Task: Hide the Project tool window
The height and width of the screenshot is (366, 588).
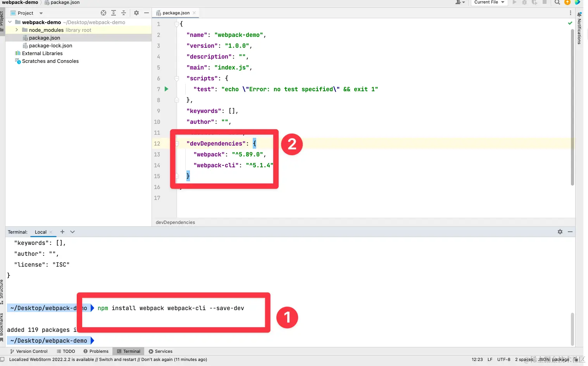Action: point(147,13)
